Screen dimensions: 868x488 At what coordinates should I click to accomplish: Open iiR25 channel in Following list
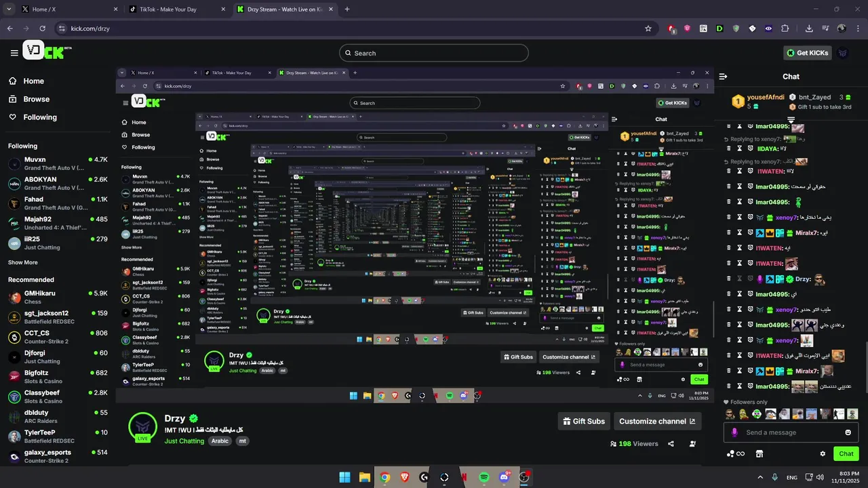pyautogui.click(x=58, y=243)
